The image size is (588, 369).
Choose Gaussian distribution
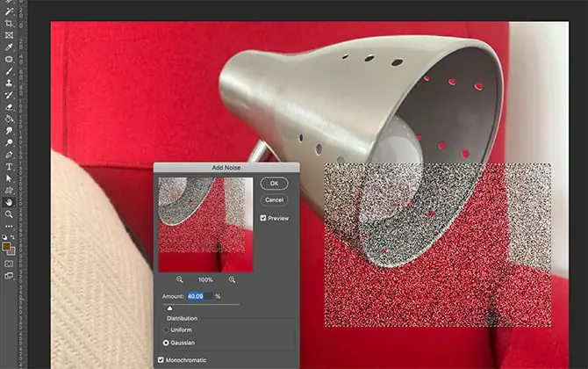(166, 342)
